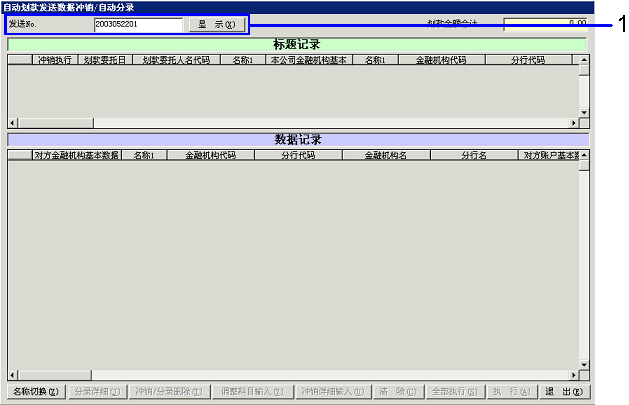Select the 划款委托人名代码 column header
This screenshot has width=629, height=405.
coord(177,60)
